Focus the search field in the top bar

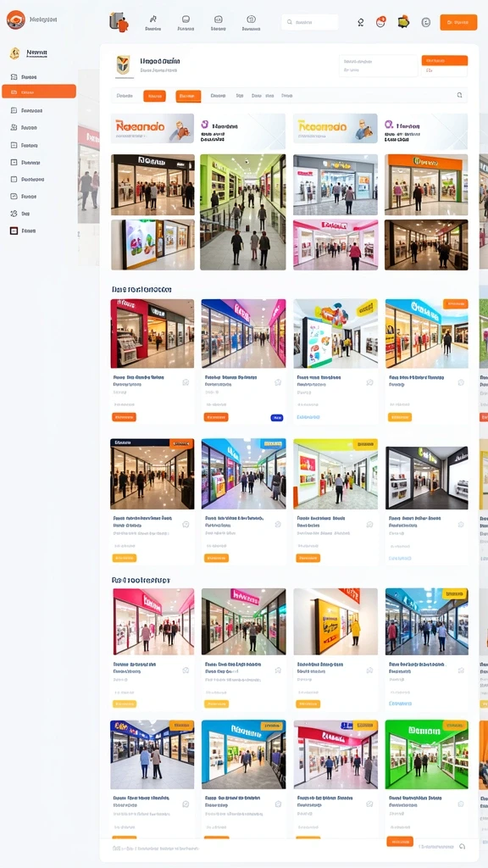click(310, 22)
